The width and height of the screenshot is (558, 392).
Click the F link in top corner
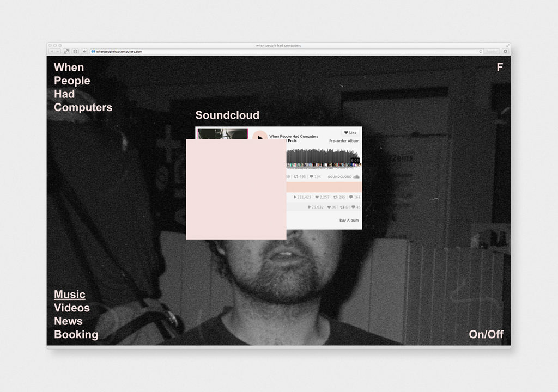pos(499,68)
